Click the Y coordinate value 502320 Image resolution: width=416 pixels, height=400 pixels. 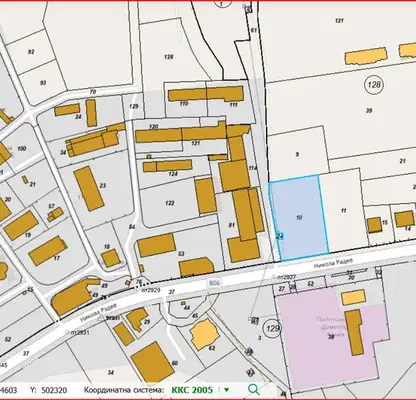tap(54, 390)
